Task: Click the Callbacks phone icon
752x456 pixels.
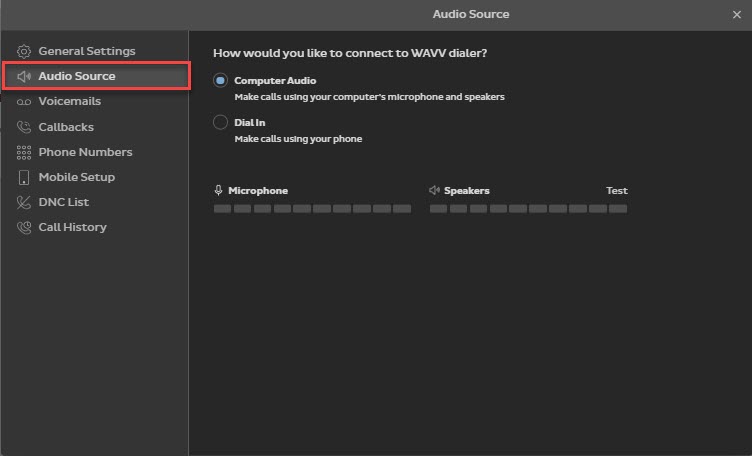Action: tap(24, 127)
